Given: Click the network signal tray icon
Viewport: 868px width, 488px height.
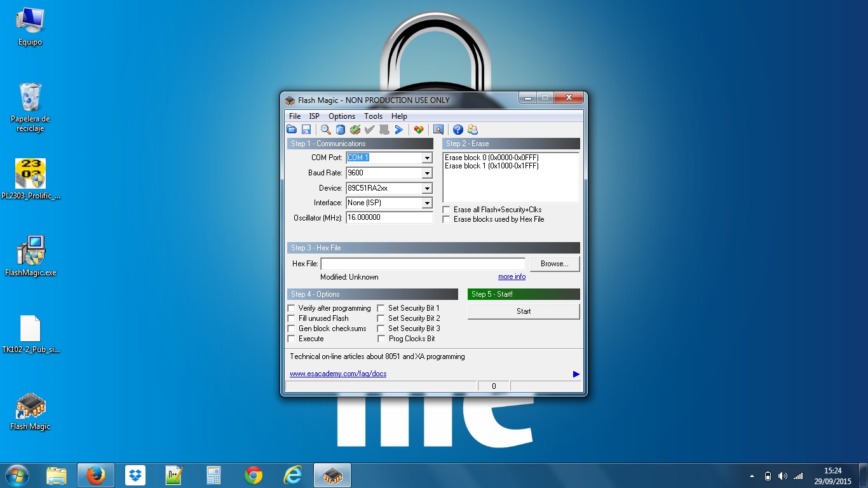Looking at the screenshot, I should [x=798, y=476].
